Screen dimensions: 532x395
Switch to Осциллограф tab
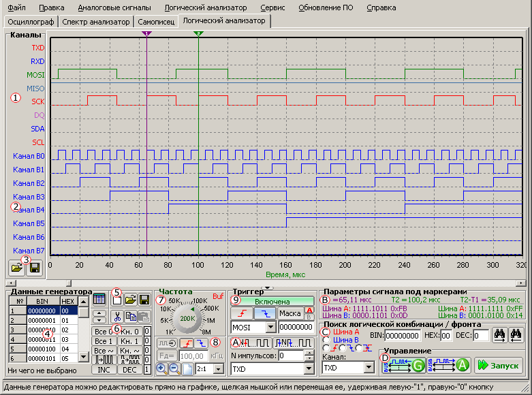point(31,22)
